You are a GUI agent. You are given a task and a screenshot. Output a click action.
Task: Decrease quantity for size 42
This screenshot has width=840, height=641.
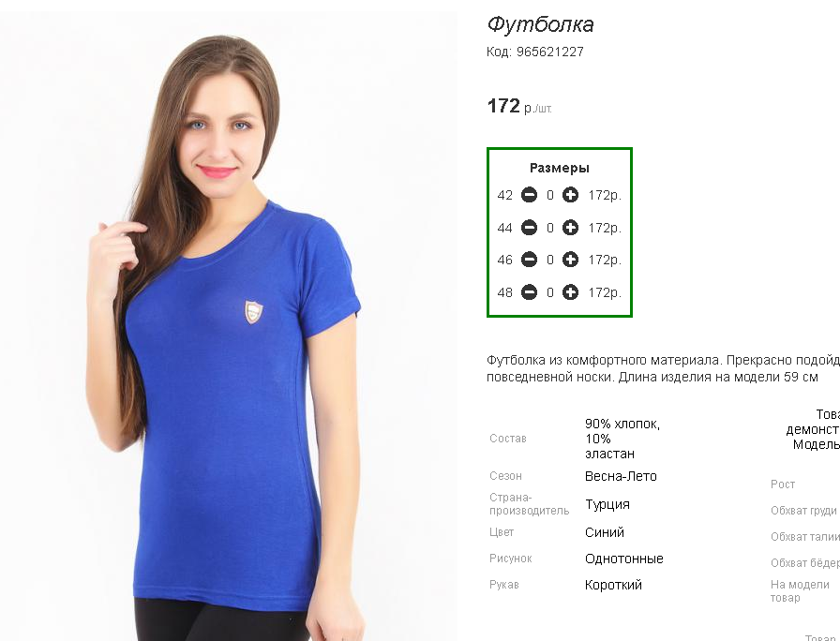[529, 195]
